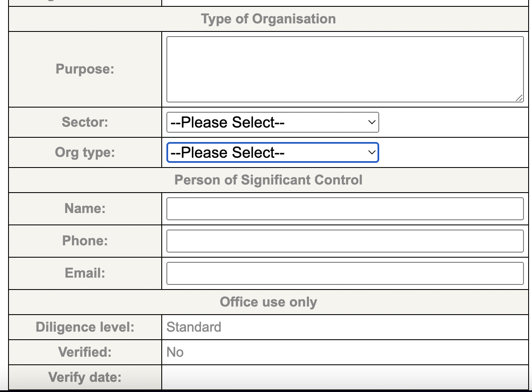The width and height of the screenshot is (532, 392).
Task: Click the Office use only heading
Action: 269,302
